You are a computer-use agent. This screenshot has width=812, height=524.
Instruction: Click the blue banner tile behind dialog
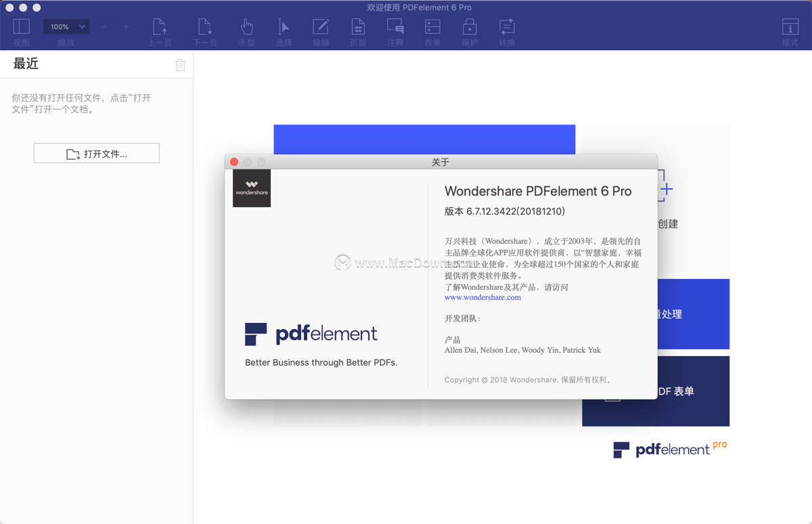click(x=424, y=139)
